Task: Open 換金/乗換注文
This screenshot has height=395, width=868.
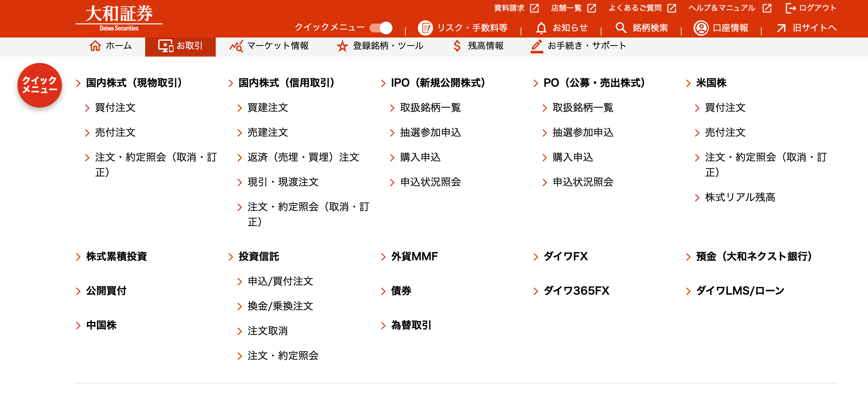Action: coord(280,306)
